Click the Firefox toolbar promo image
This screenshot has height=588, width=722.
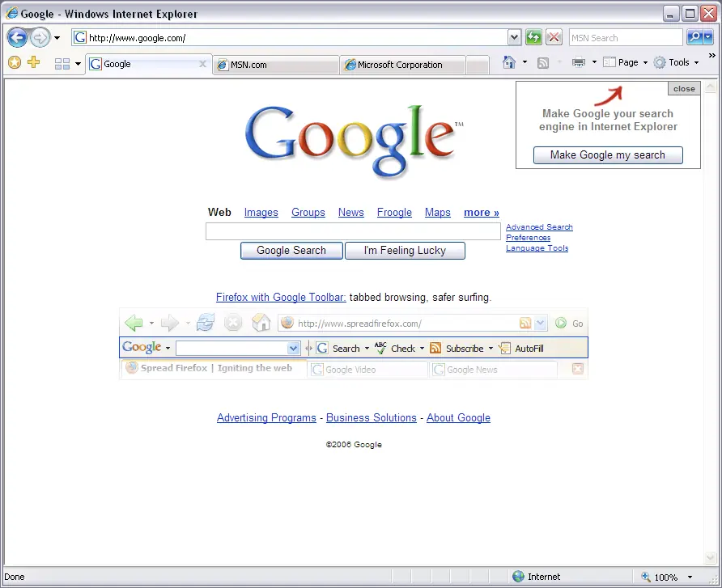pyautogui.click(x=354, y=344)
